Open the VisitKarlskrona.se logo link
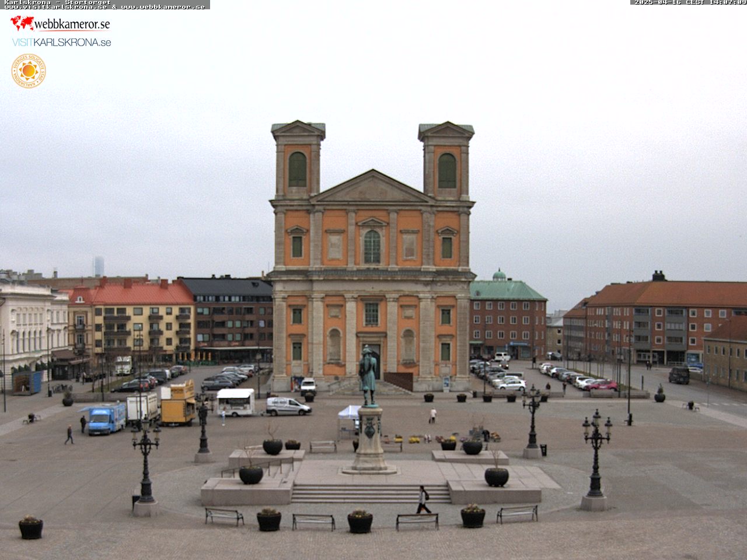The image size is (747, 560). (x=61, y=42)
